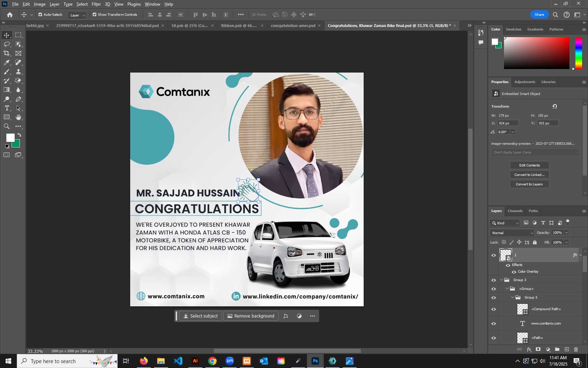Screen dimensions: 588x368
Task: Toggle Show Transform Controls checkbox
Action: [x=94, y=15]
